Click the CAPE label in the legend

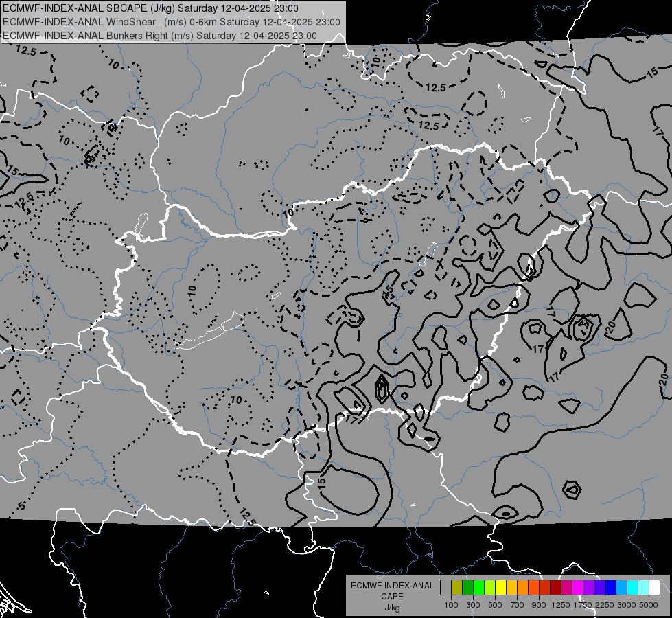pos(392,597)
